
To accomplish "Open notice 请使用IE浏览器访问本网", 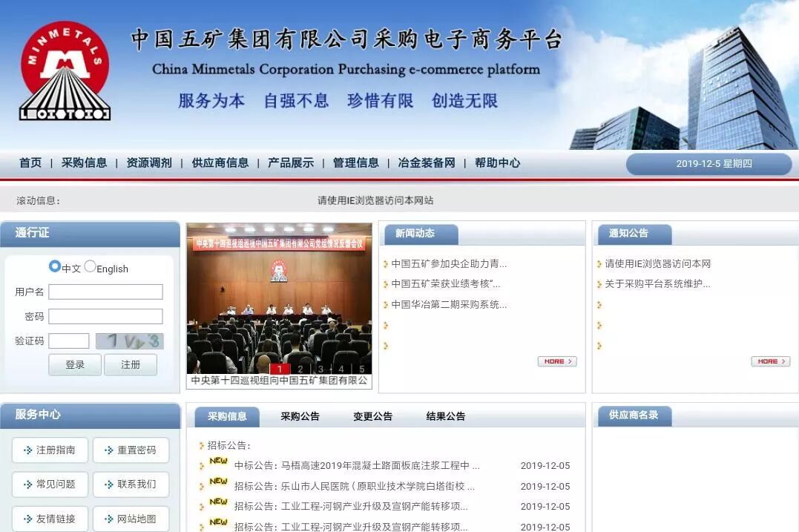I will coord(657,264).
